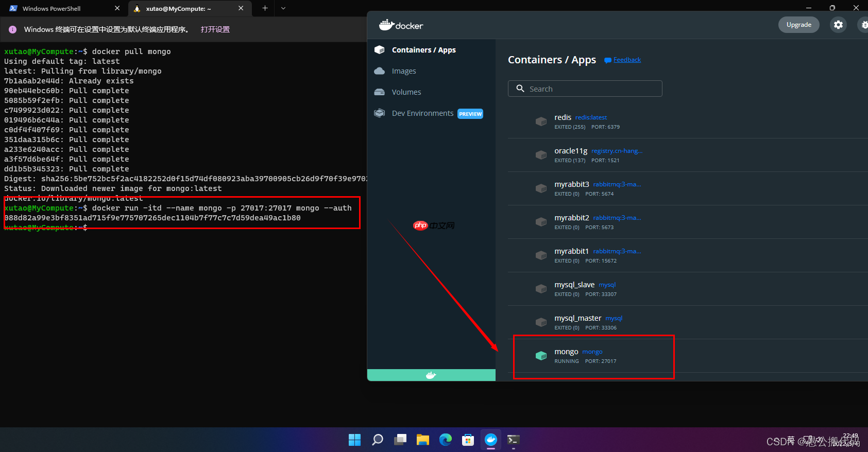Open the oracle11g registry image link
Viewport: 868px width, 452px height.
(x=617, y=151)
